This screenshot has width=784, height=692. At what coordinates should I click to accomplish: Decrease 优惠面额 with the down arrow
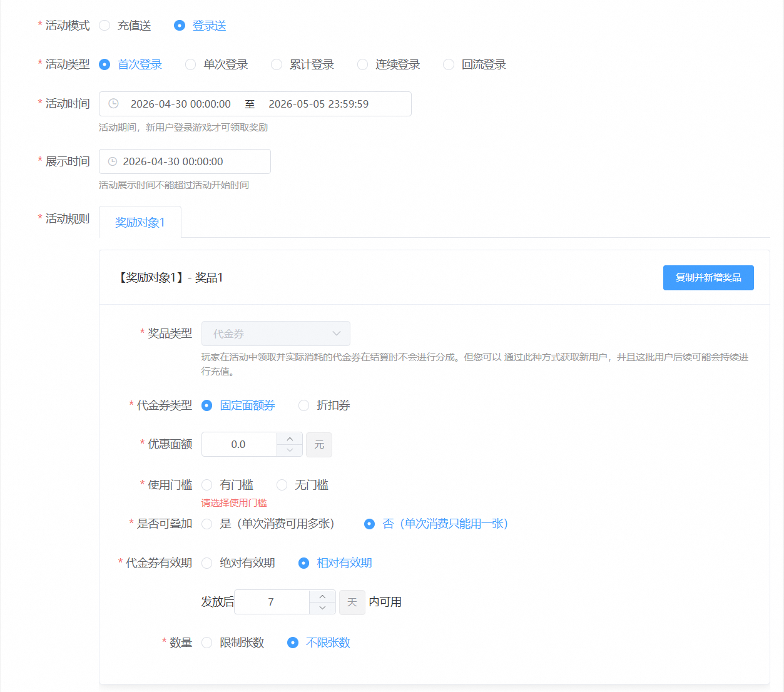pyautogui.click(x=290, y=450)
